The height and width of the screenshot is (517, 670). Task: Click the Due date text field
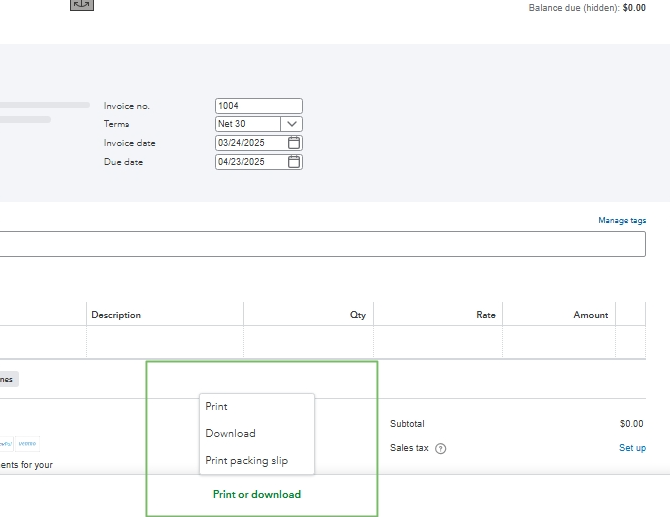point(250,162)
